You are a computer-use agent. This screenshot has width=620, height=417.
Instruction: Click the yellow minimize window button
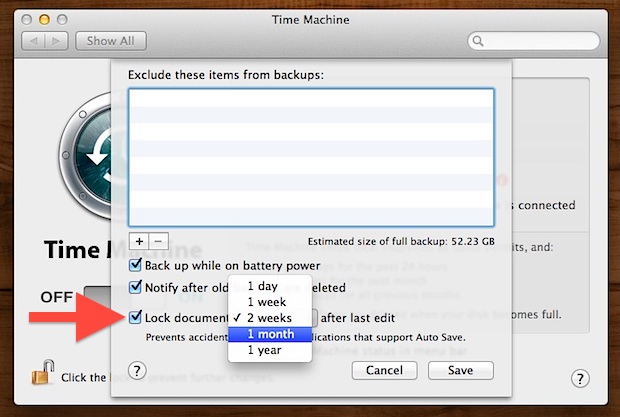[x=44, y=19]
